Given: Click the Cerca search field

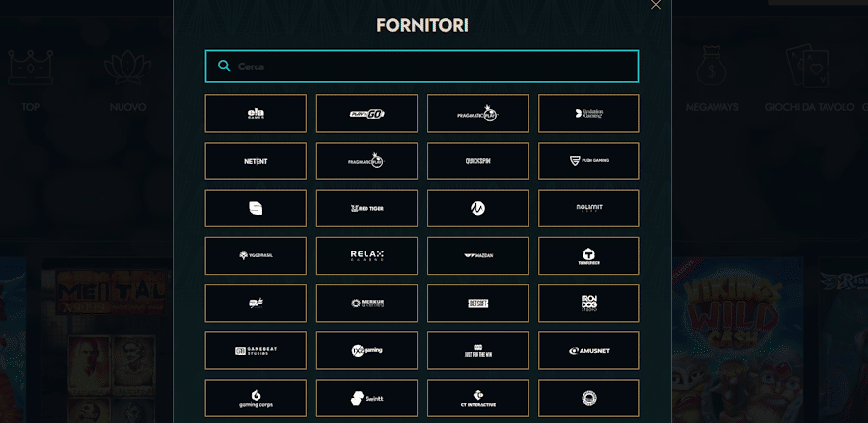Looking at the screenshot, I should (x=422, y=66).
